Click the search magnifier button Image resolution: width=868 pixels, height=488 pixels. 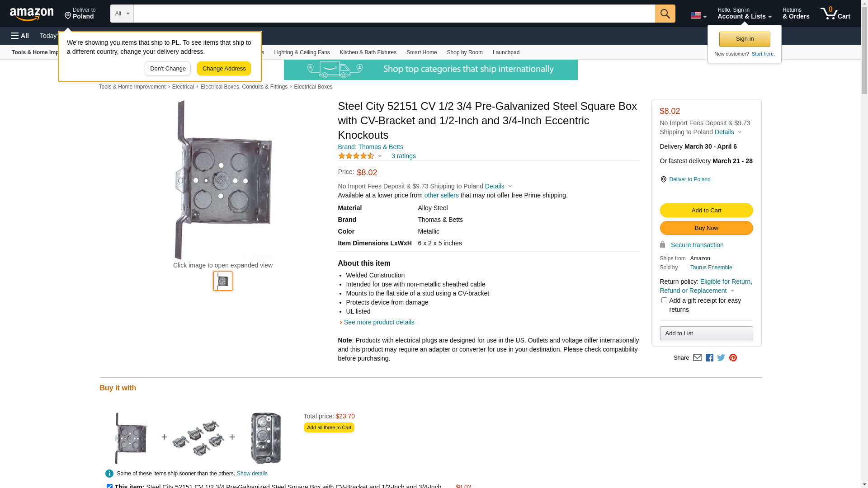[x=665, y=14]
